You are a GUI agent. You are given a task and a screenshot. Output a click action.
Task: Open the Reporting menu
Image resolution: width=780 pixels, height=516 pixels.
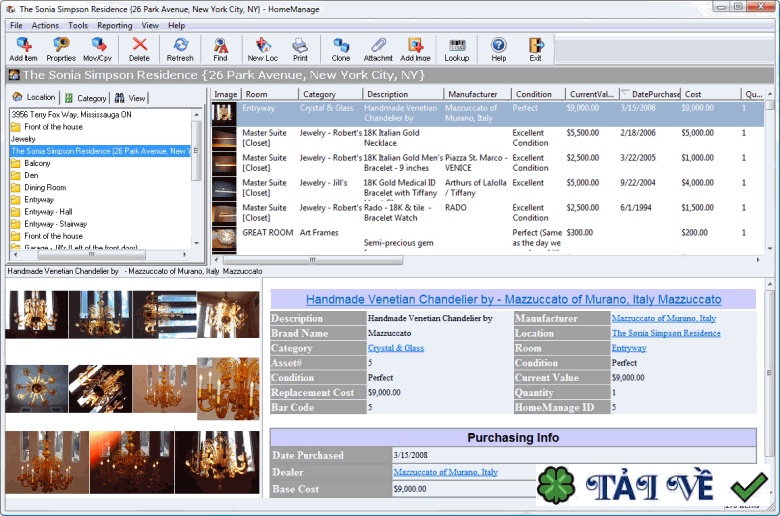[x=114, y=25]
